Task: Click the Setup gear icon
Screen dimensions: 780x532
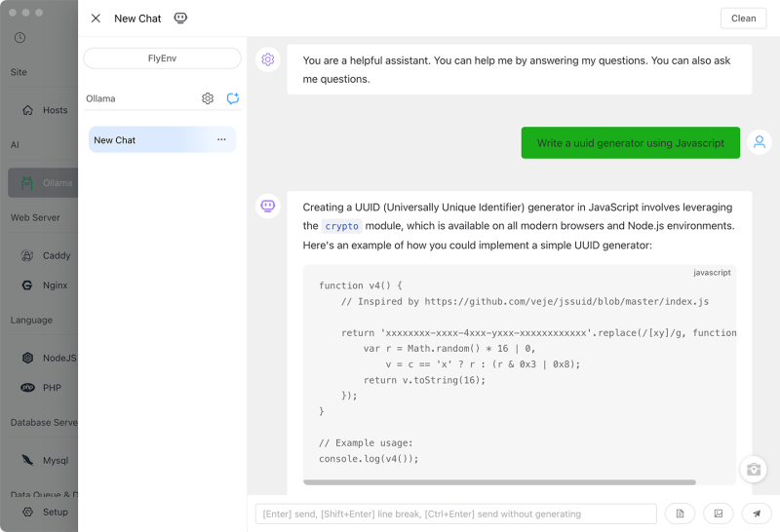Action: (x=28, y=513)
